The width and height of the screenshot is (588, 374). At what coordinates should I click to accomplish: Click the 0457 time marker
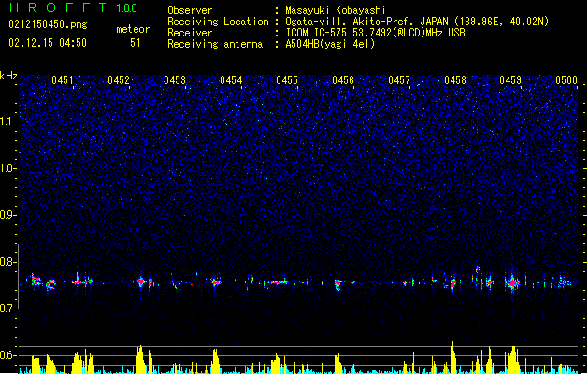(x=399, y=79)
